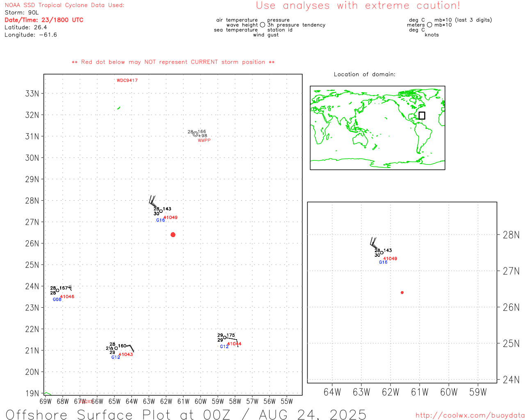Click gust label G16 on main map

click(x=160, y=220)
